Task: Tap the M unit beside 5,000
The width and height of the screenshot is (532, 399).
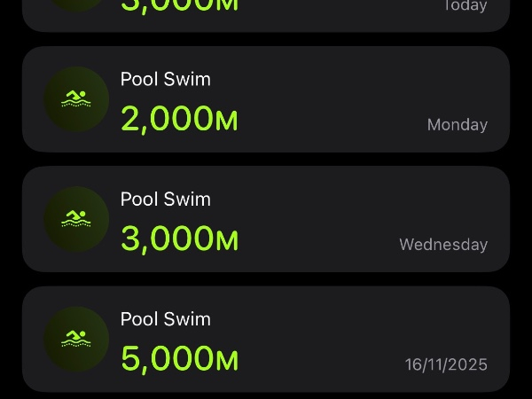Action: (227, 360)
